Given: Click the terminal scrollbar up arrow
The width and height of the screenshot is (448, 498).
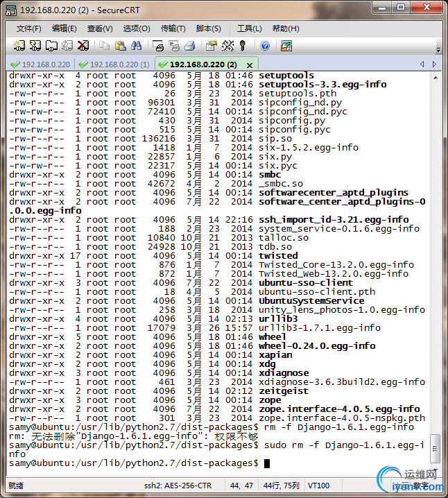Looking at the screenshot, I should [436, 78].
